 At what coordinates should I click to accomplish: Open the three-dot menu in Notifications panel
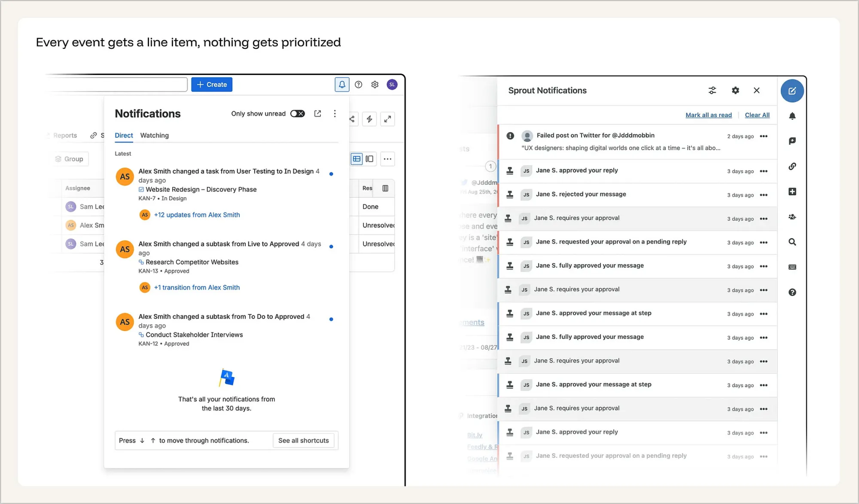point(334,114)
